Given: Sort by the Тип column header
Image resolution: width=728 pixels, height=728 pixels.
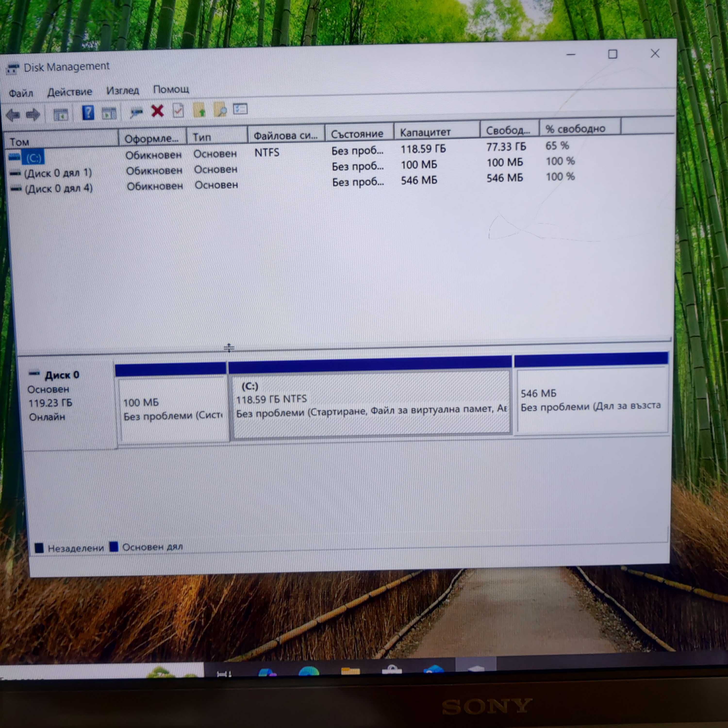Looking at the screenshot, I should [217, 136].
